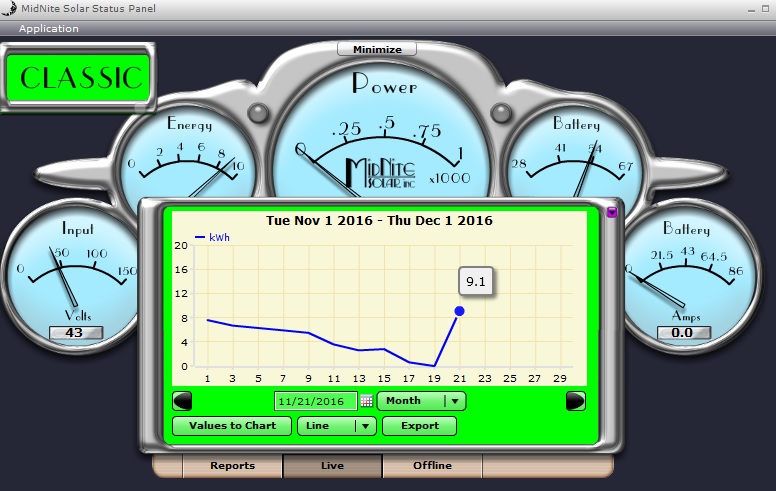Switch to the Live tab
The width and height of the screenshot is (776, 491).
pos(332,466)
